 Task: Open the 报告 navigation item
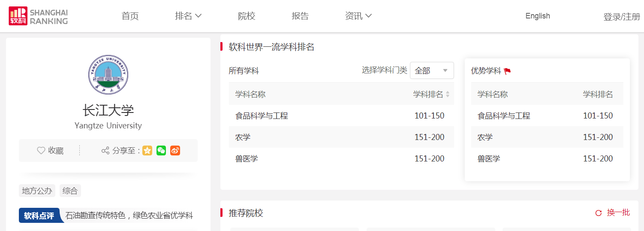(300, 16)
